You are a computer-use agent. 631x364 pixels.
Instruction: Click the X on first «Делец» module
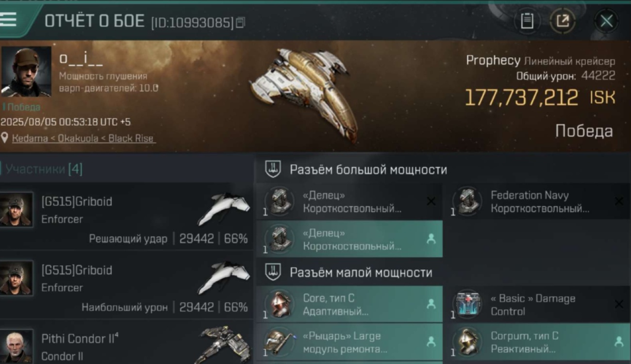click(x=431, y=201)
